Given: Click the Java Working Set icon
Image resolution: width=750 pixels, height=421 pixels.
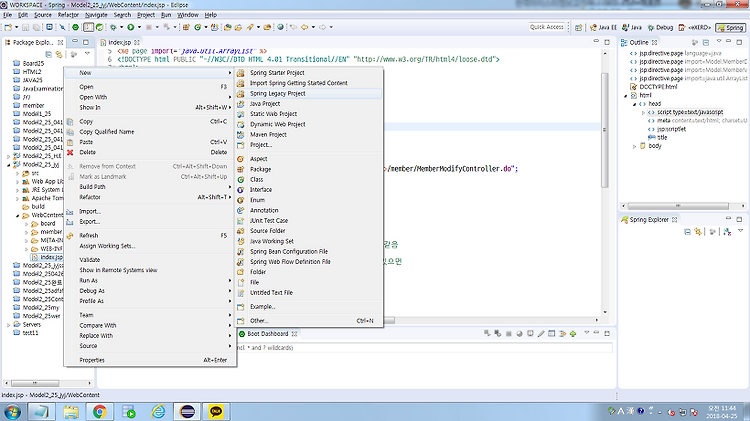Looking at the screenshot, I should (x=241, y=242).
